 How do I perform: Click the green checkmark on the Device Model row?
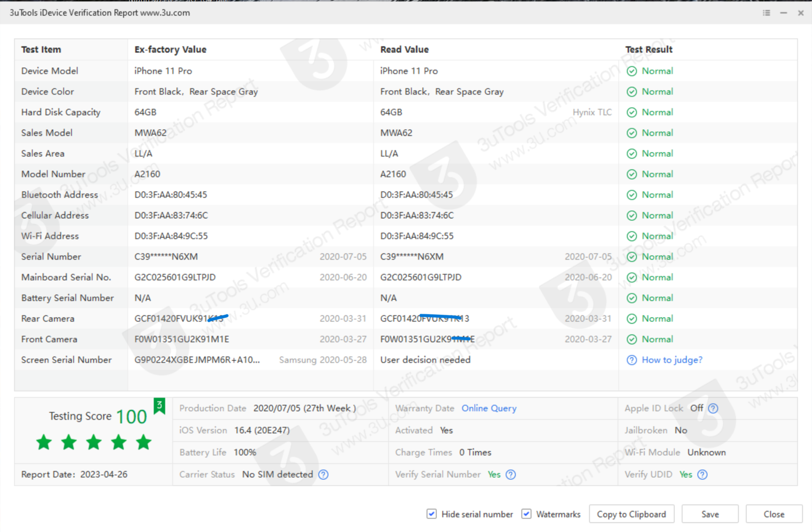[632, 71]
